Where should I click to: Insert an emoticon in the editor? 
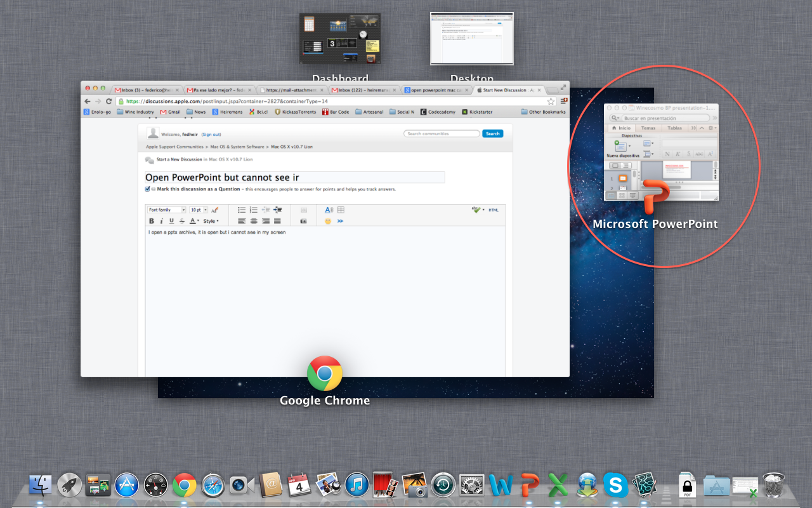[x=328, y=221]
